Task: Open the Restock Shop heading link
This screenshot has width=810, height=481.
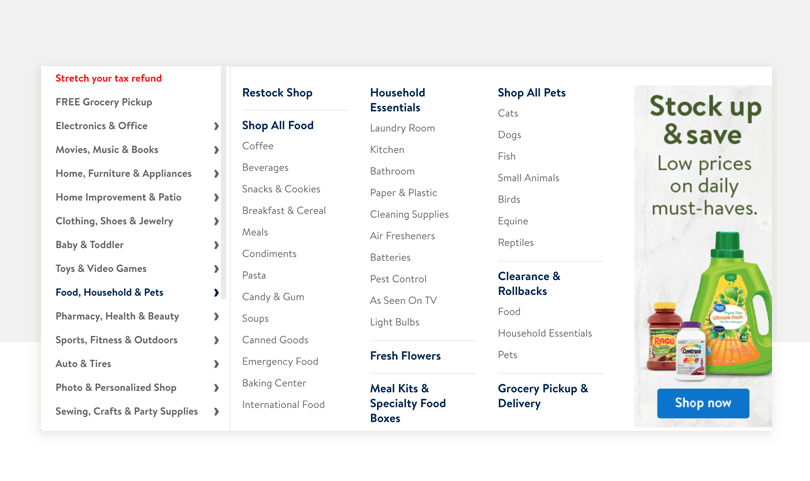Action: coord(277,93)
